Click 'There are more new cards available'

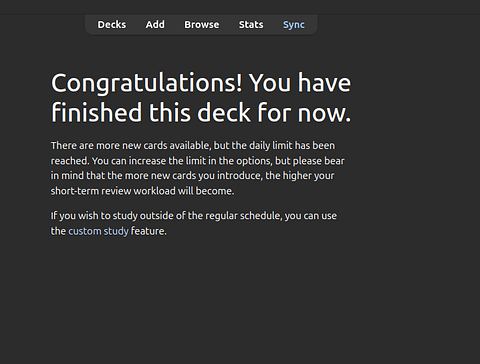[x=130, y=146]
